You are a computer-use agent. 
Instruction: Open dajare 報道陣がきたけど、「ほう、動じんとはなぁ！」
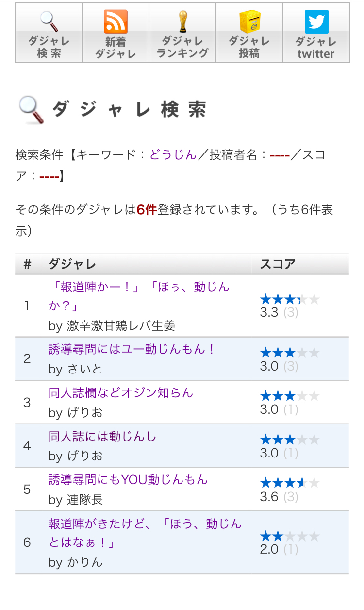click(145, 532)
